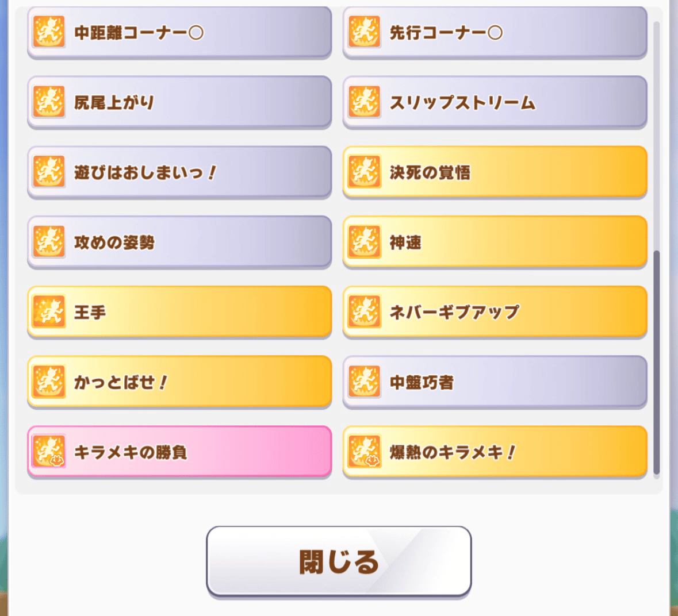Open the スリップストリーム skill entry

click(495, 102)
